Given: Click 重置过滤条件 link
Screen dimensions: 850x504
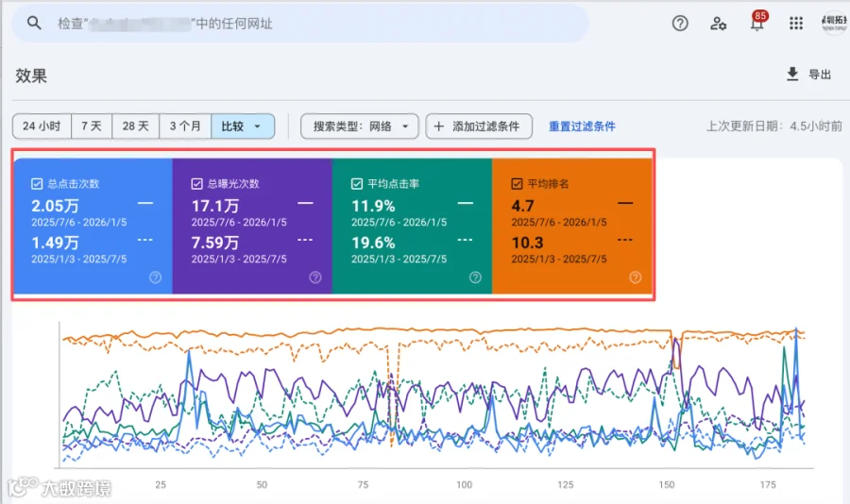Looking at the screenshot, I should point(582,126).
